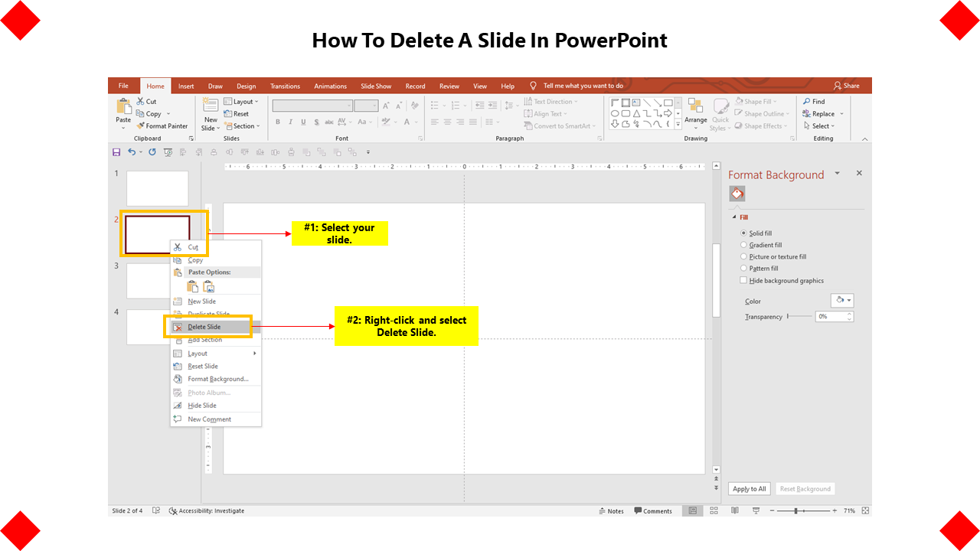Viewport: 980px width, 551px height.
Task: Open the Section dropdown in Slides group
Action: [x=242, y=126]
